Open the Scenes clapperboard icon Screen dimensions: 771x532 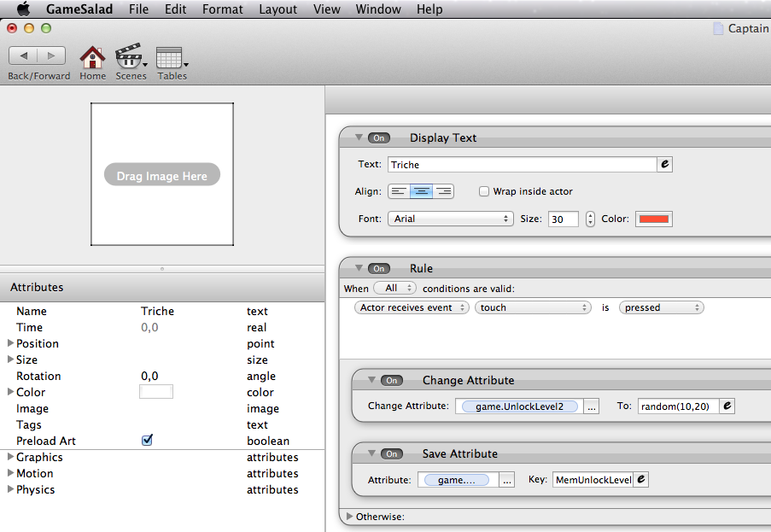(x=130, y=58)
